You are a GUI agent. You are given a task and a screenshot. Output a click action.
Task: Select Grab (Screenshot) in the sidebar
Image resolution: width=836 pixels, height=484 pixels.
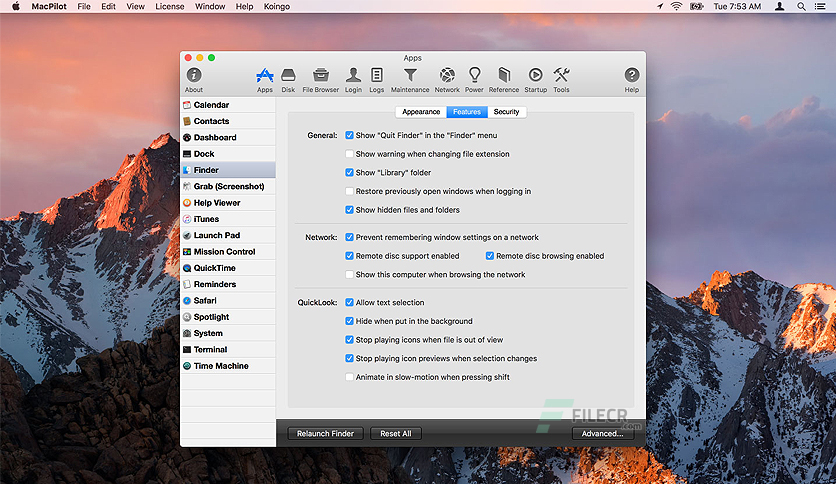tap(228, 187)
